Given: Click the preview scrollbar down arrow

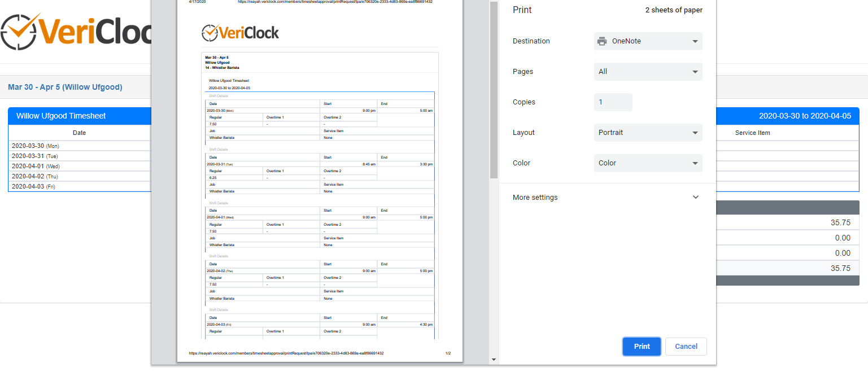Looking at the screenshot, I should point(494,360).
